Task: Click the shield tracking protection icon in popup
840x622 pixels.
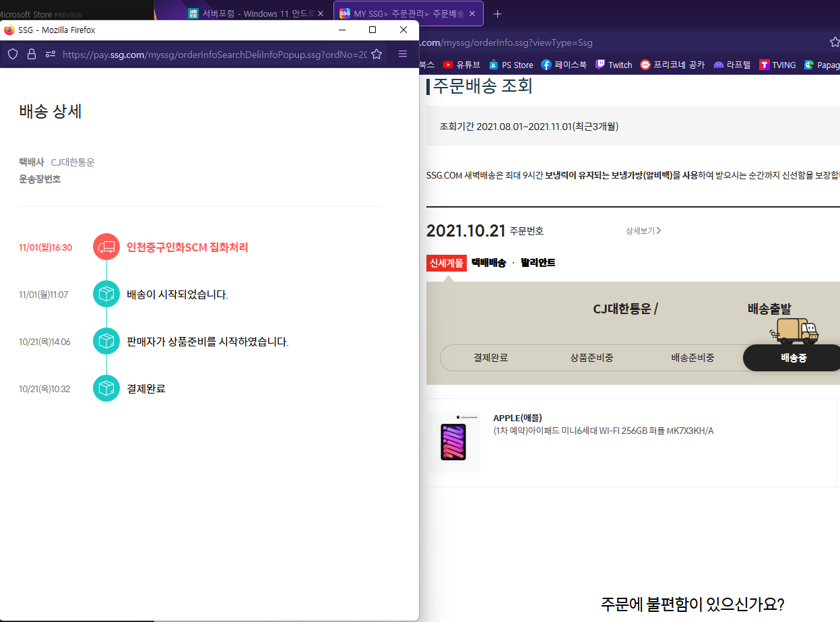Action: (x=13, y=54)
